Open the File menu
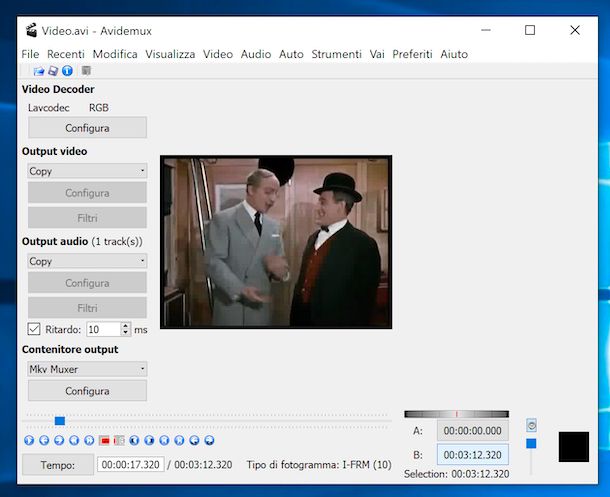 pos(30,54)
